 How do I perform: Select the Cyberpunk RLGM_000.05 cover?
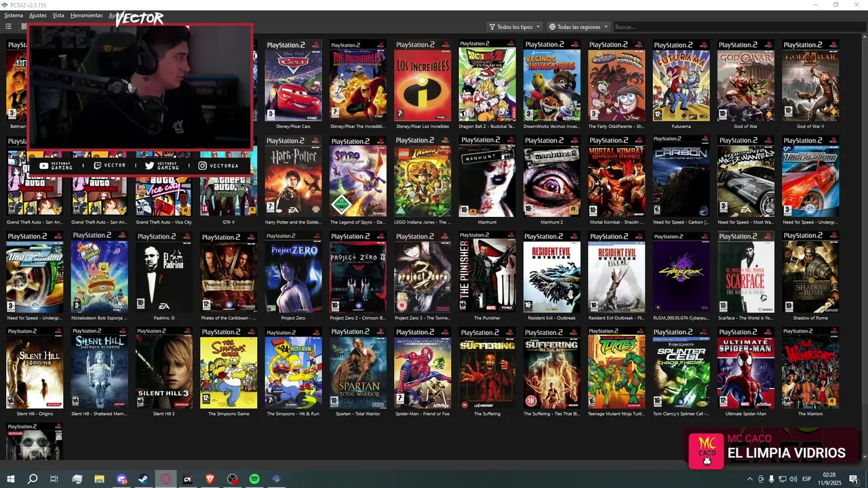point(681,272)
